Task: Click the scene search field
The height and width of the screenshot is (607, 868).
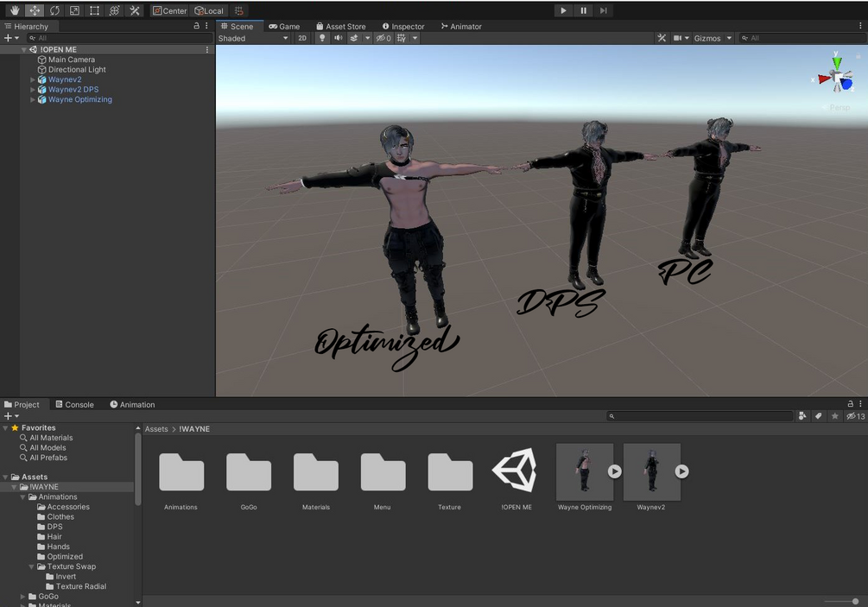Action: 801,38
